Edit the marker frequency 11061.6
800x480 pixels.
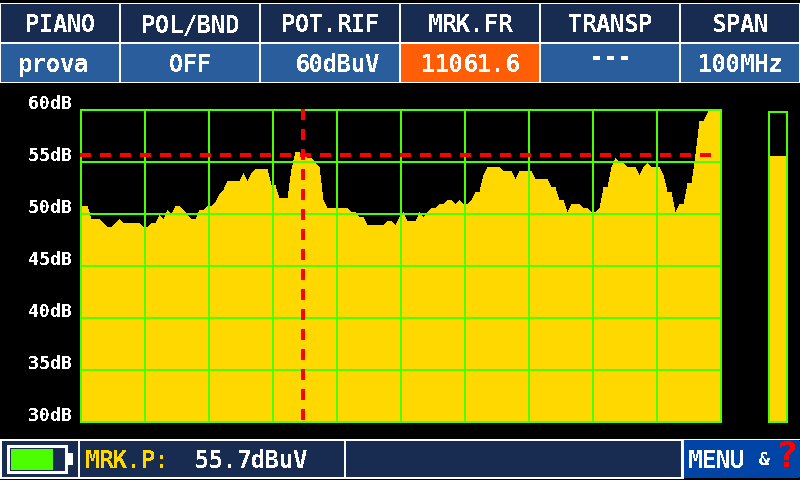tap(470, 63)
